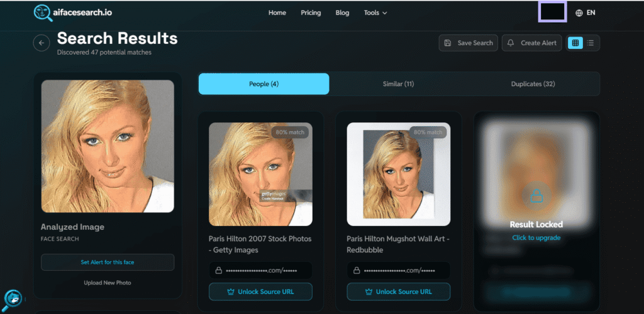644x314 pixels.
Task: Click the Redbubble result title
Action: (397, 244)
